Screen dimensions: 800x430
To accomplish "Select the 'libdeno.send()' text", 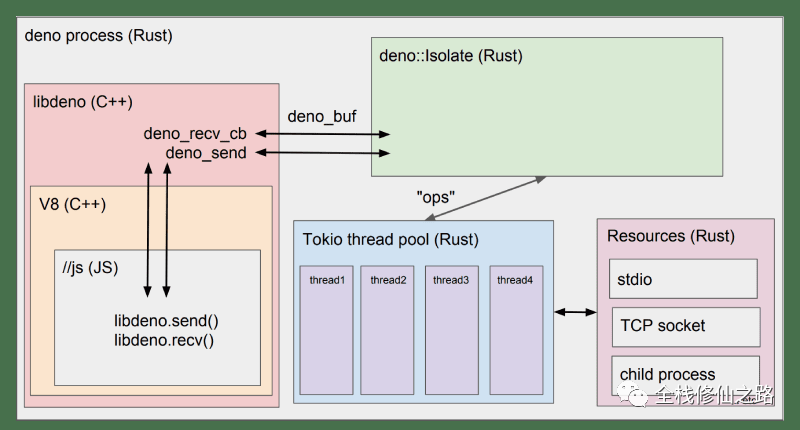I will 166,321.
